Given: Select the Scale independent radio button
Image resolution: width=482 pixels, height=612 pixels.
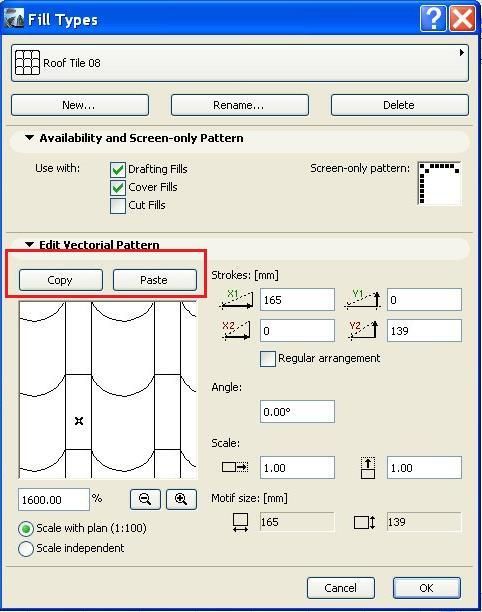Looking at the screenshot, I should 26,548.
